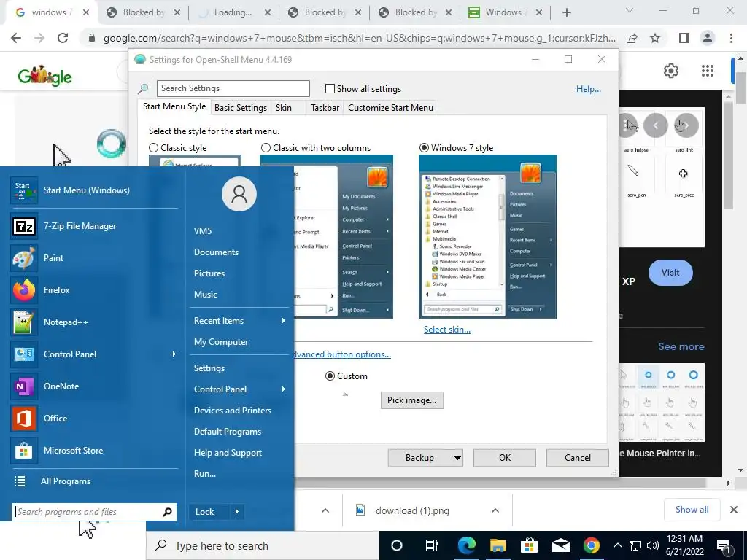This screenshot has height=560, width=747.
Task: Open Task View on the taskbar
Action: point(432,545)
